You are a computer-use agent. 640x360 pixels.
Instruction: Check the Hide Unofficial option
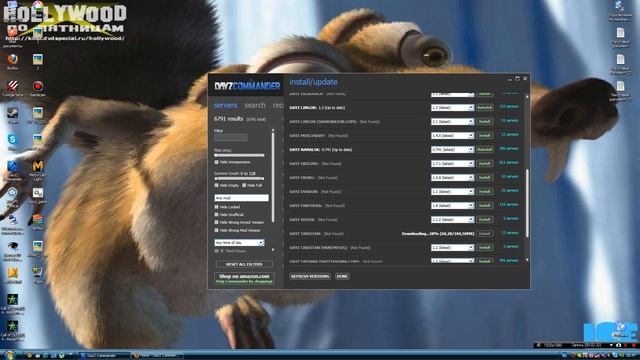(217, 215)
